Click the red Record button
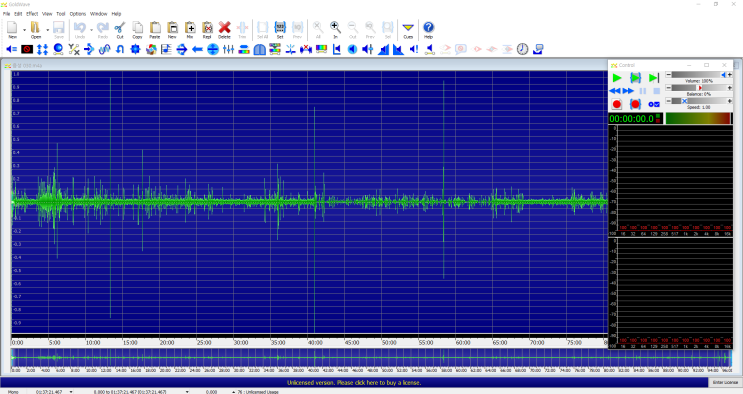743x394 pixels. tap(616, 104)
